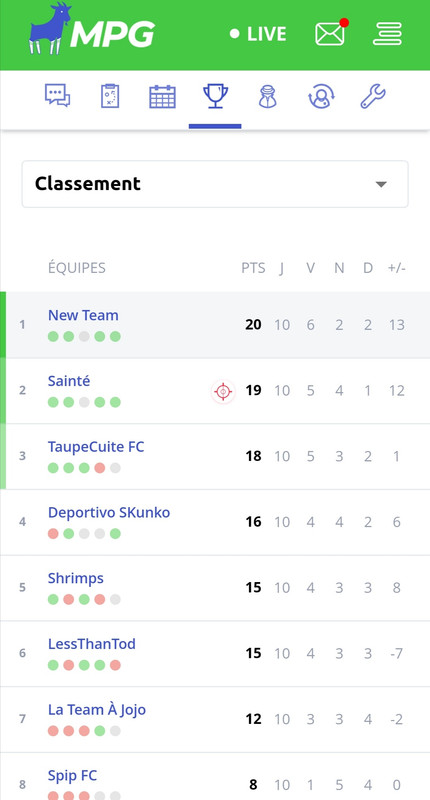Open the New Team link
The image size is (430, 800).
tap(83, 315)
